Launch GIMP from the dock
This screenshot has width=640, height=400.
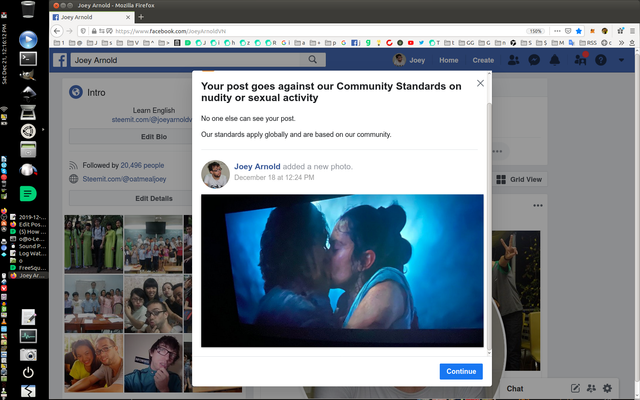(x=27, y=75)
